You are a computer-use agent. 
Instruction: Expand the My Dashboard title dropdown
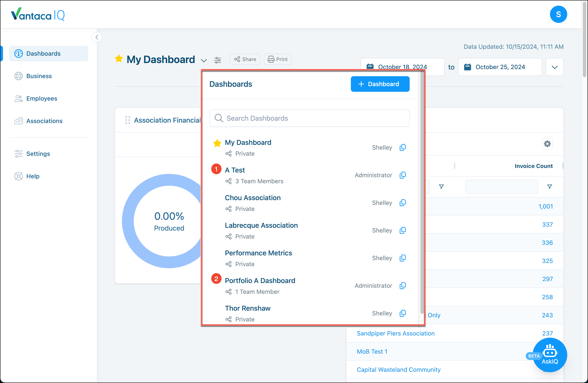pos(204,60)
